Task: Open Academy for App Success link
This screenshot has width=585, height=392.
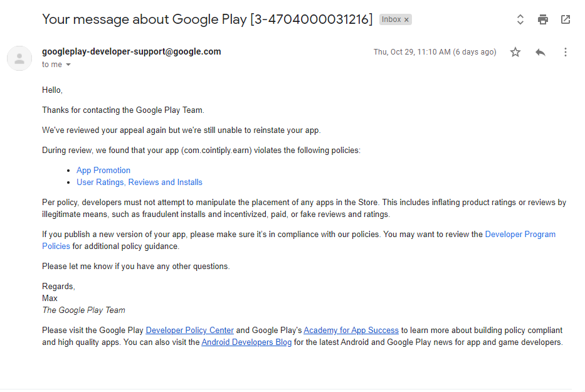Action: pyautogui.click(x=351, y=331)
